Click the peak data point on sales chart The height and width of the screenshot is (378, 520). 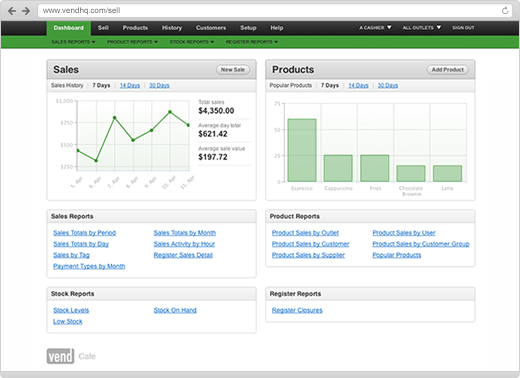tap(170, 112)
